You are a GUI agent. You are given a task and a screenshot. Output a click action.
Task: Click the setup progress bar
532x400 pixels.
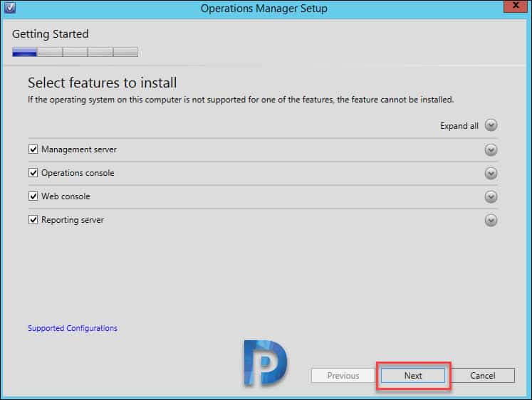tap(75, 52)
